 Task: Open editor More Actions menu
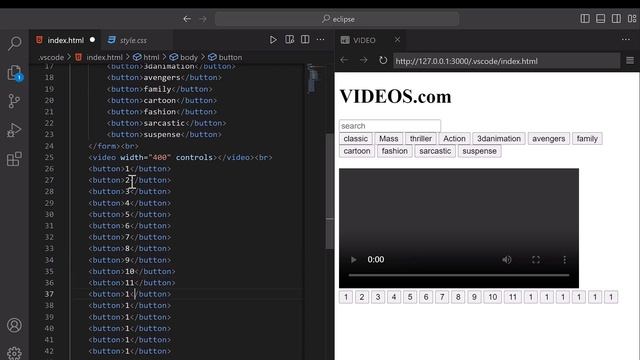pos(320,40)
